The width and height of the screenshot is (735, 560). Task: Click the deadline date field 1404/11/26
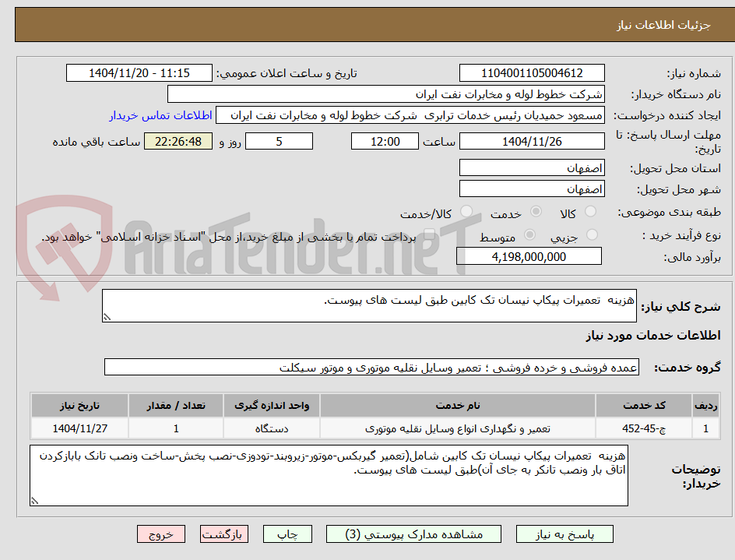click(x=532, y=141)
